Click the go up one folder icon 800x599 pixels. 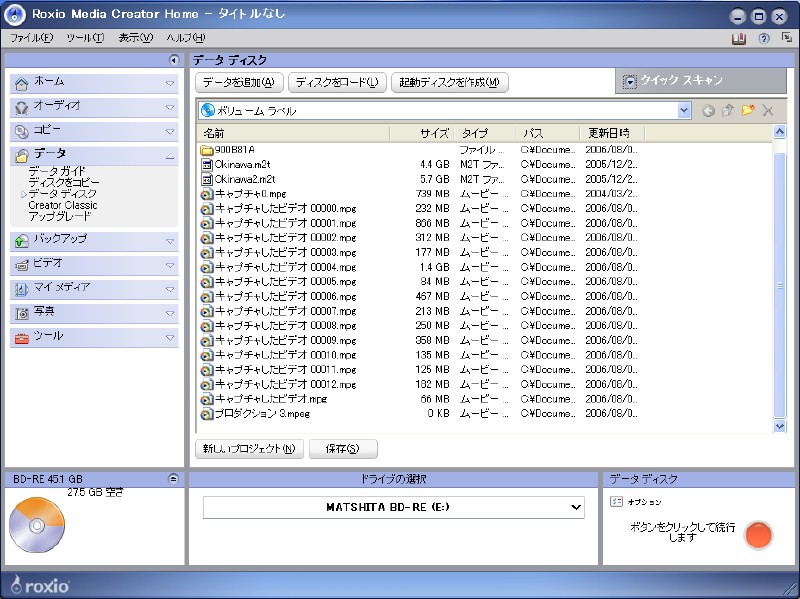(728, 111)
